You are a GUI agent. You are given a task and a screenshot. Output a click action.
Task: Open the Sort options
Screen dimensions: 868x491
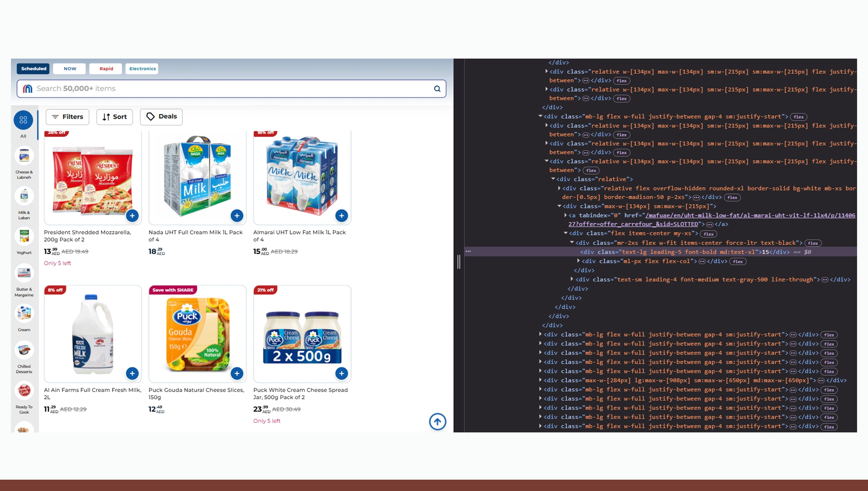pyautogui.click(x=114, y=117)
